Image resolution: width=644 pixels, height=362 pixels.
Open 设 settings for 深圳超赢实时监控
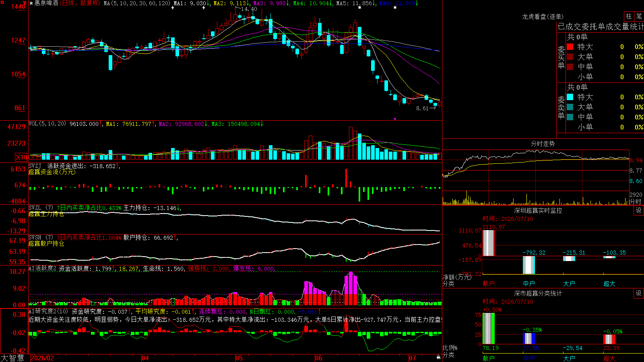tap(639, 210)
